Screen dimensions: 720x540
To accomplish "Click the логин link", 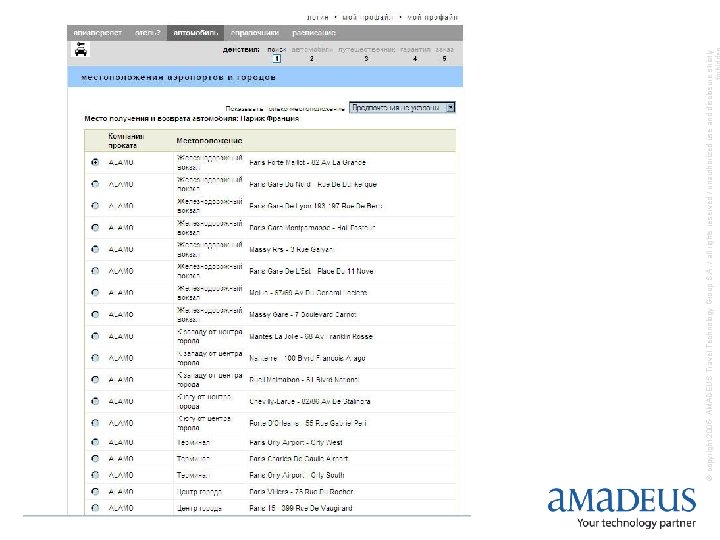I will click(318, 17).
